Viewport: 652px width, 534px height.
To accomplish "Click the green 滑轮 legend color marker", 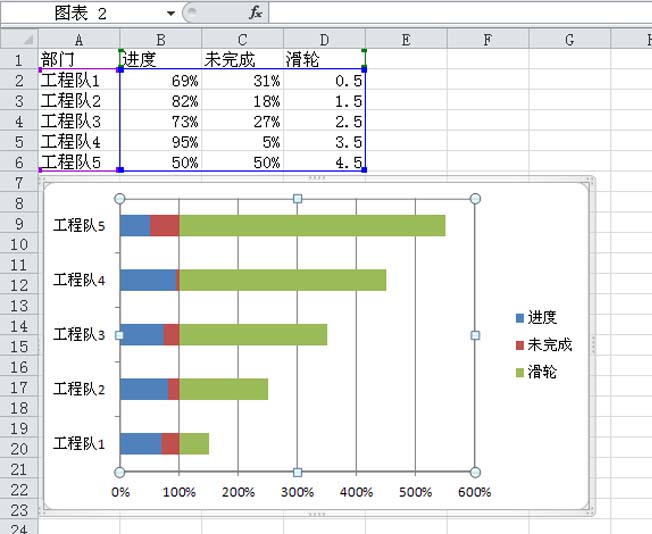I will [519, 373].
